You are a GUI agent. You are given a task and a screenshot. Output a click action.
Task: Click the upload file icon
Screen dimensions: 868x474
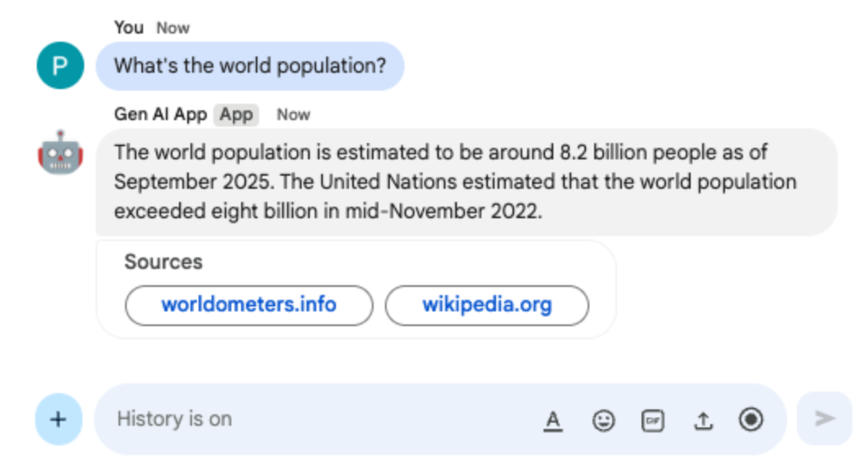tap(702, 420)
